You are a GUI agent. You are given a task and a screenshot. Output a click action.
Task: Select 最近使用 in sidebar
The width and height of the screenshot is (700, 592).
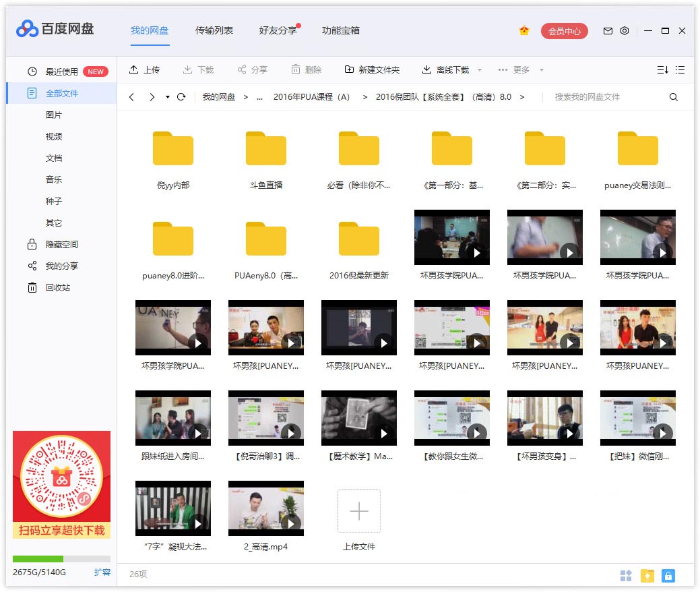(x=61, y=71)
